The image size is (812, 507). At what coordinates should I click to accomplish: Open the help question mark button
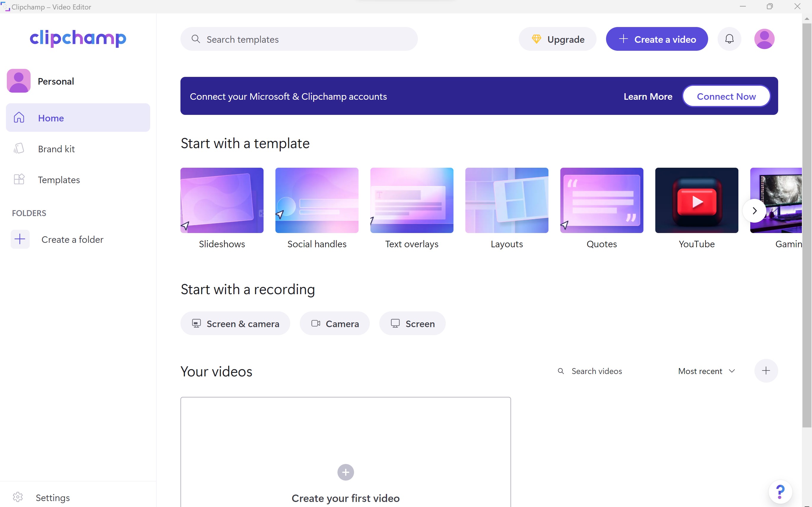(780, 492)
